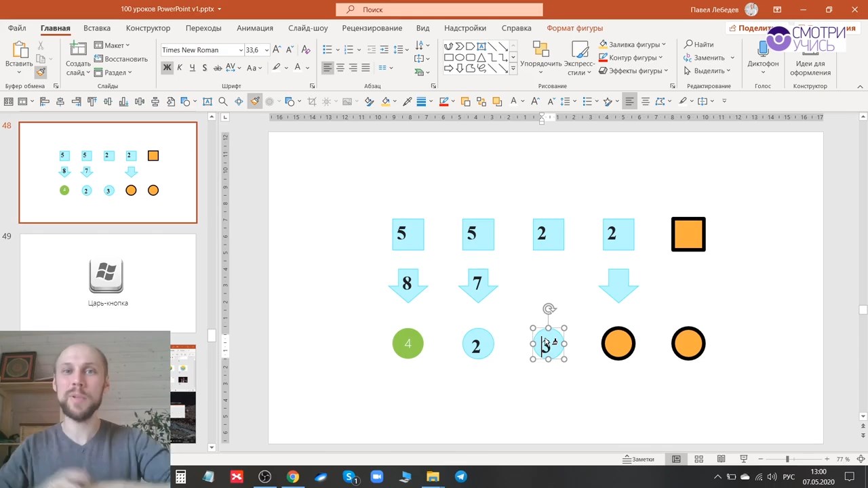Click Increase Font Size icon

(277, 49)
